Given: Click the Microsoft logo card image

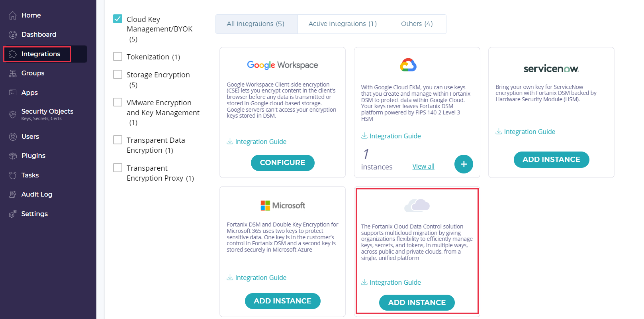Looking at the screenshot, I should (x=282, y=205).
